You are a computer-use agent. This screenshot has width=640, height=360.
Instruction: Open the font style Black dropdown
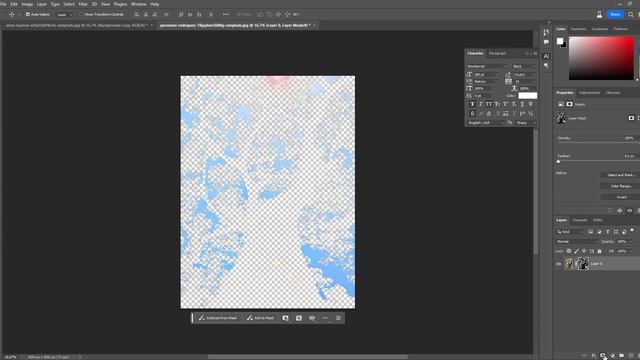click(524, 66)
